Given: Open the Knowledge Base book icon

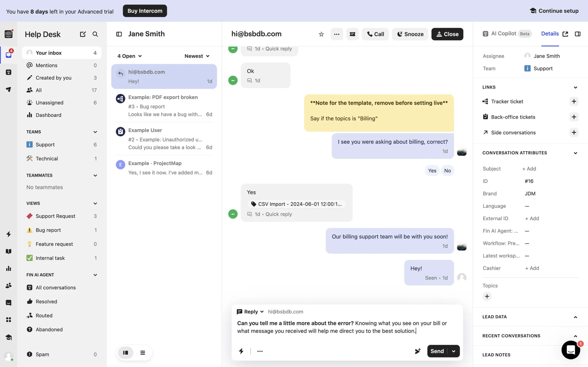Looking at the screenshot, I should (9, 251).
